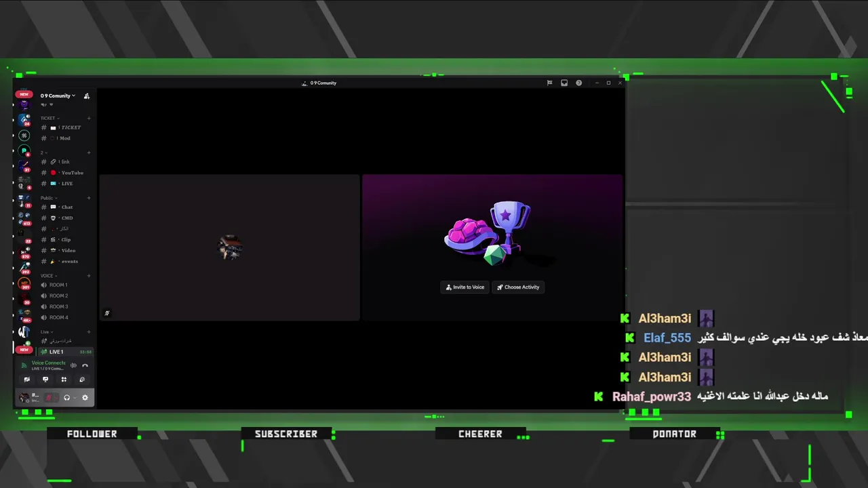868x488 pixels.
Task: Collapse the Live category
Action: point(45,332)
